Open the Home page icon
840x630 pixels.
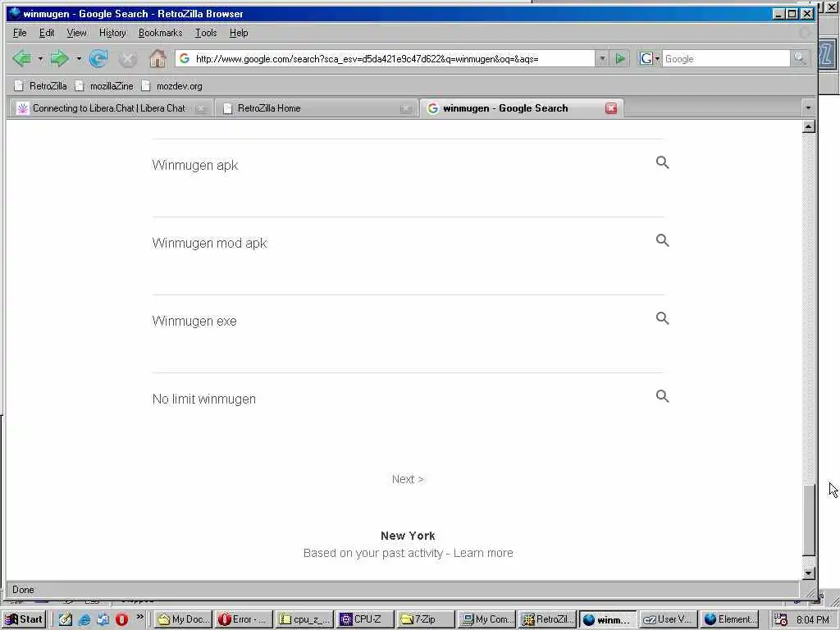tap(157, 58)
